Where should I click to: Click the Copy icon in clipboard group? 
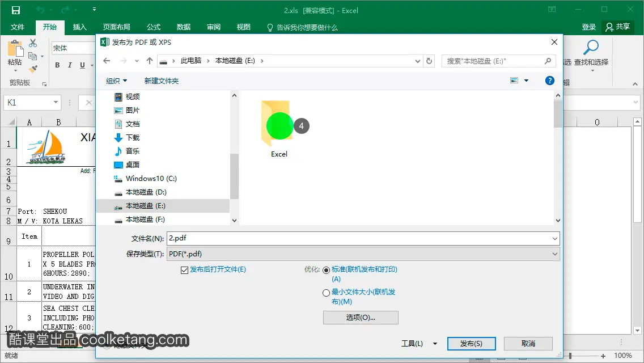coord(32,56)
